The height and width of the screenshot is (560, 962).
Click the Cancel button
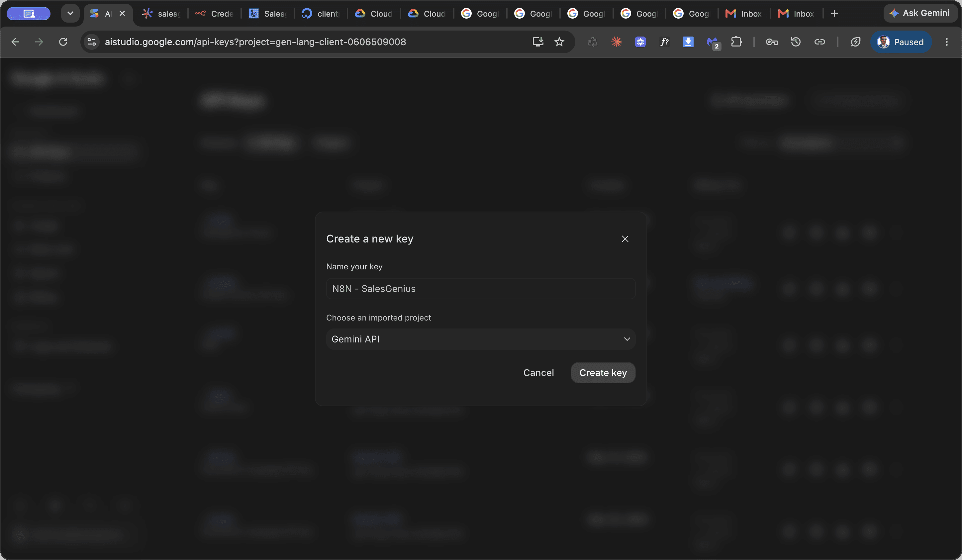pos(538,373)
